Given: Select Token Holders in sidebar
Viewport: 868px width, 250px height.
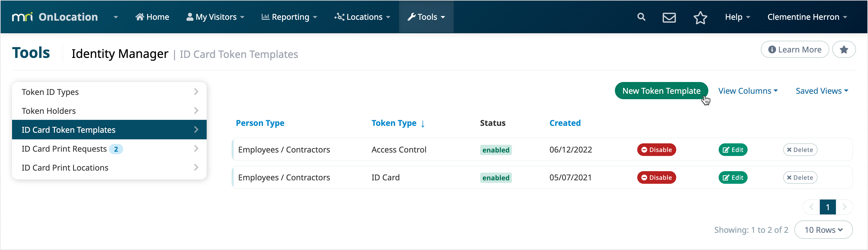Looking at the screenshot, I should click(109, 111).
